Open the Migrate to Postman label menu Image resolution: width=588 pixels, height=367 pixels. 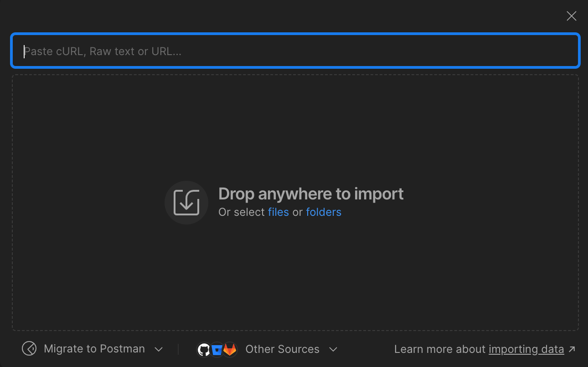(x=94, y=349)
